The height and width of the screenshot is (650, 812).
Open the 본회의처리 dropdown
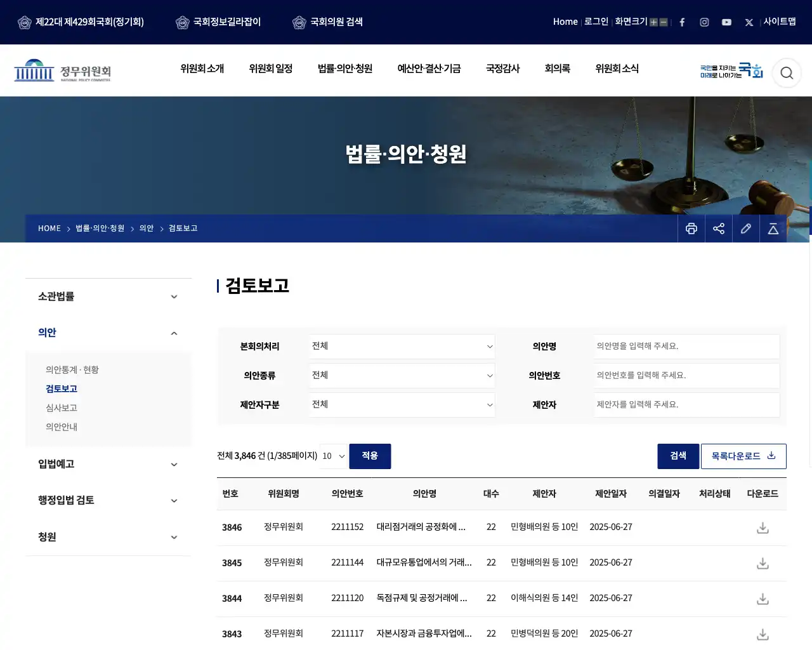point(402,347)
